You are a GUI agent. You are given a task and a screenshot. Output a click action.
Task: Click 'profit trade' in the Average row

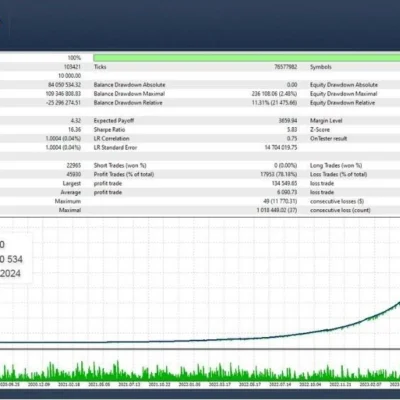coord(108,193)
